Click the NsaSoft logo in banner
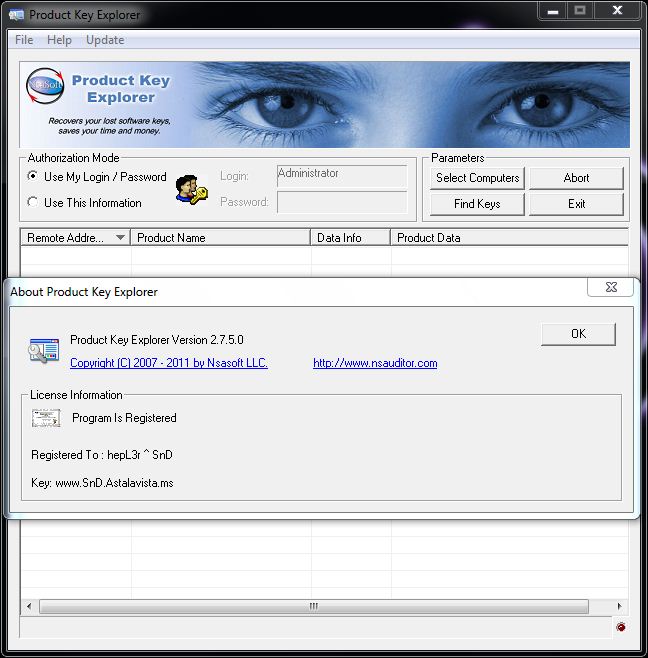The image size is (648, 658). [45, 86]
